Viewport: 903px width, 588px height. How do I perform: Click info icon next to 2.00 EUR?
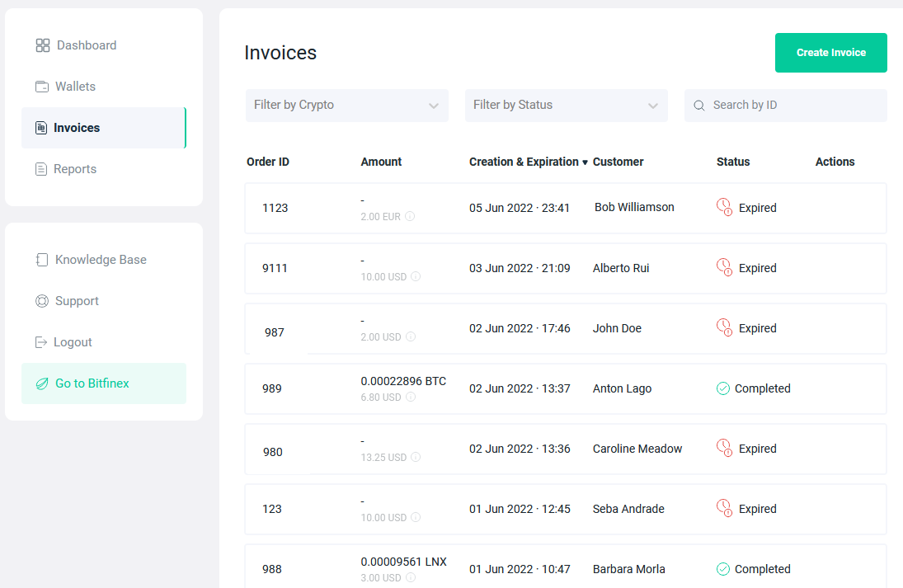[410, 216]
